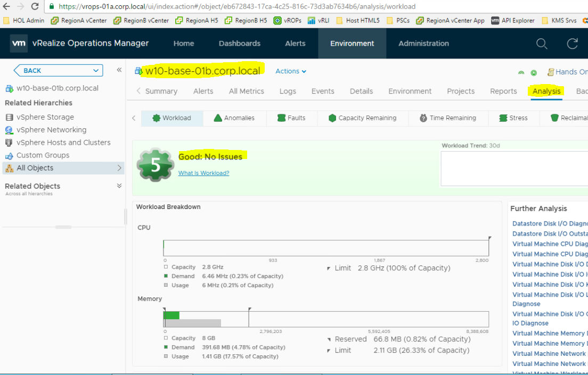
Task: Click the browser address bar URL
Action: coord(237,6)
